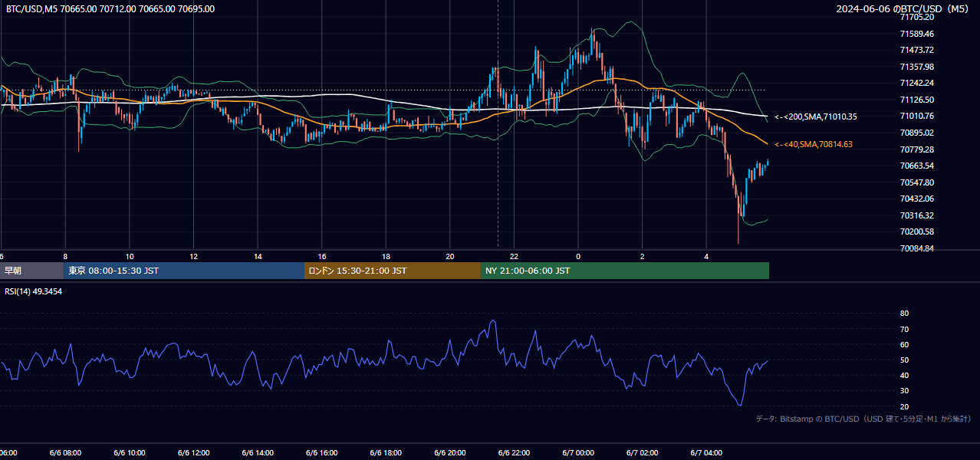The width and height of the screenshot is (980, 460).
Task: Click hour tick 22 under price chart
Action: point(514,256)
